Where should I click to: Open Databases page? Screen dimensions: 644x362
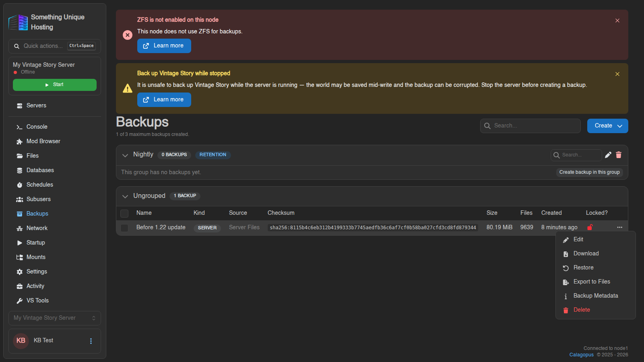click(x=55, y=170)
